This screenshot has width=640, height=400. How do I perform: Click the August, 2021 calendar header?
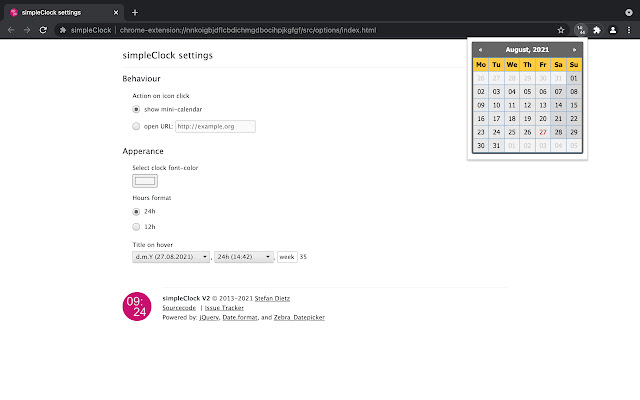click(527, 49)
